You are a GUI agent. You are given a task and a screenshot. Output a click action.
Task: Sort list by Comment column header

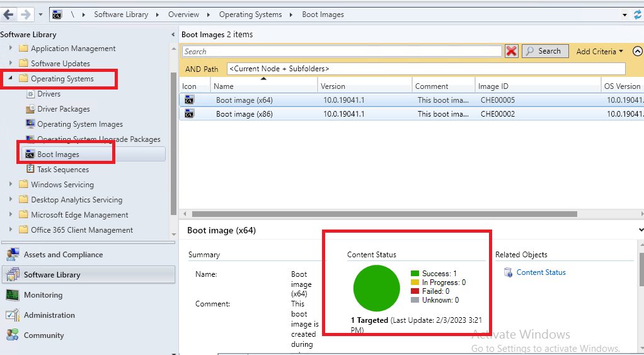(x=444, y=86)
